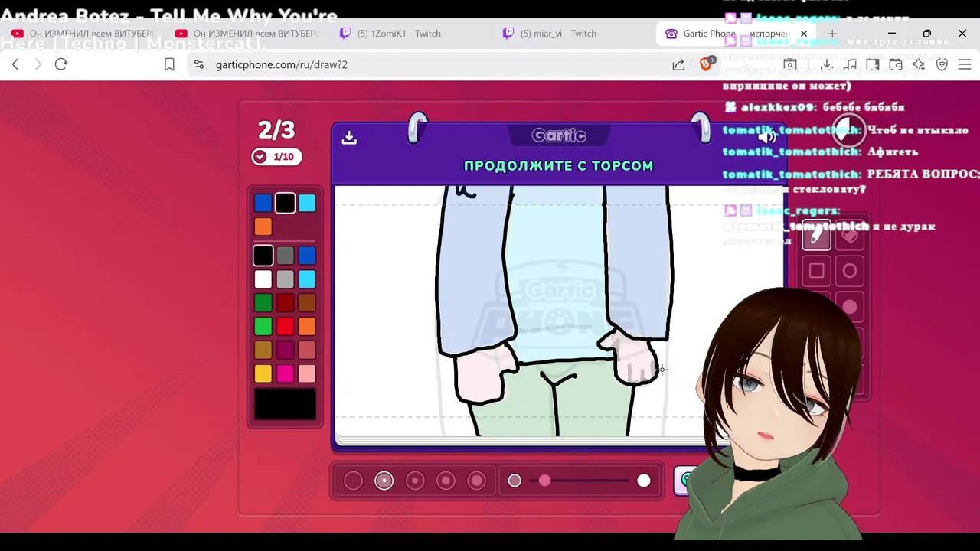
Task: Pick cyan from the main palette
Action: tap(307, 279)
